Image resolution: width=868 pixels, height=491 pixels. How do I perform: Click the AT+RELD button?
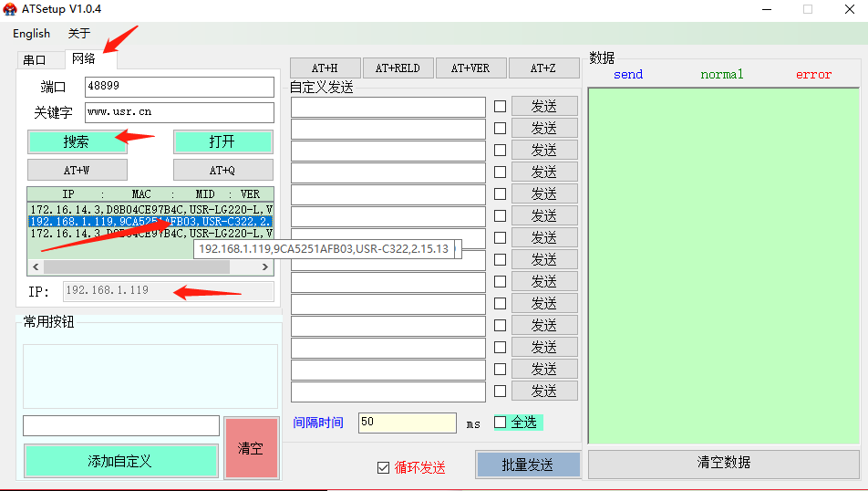click(398, 68)
